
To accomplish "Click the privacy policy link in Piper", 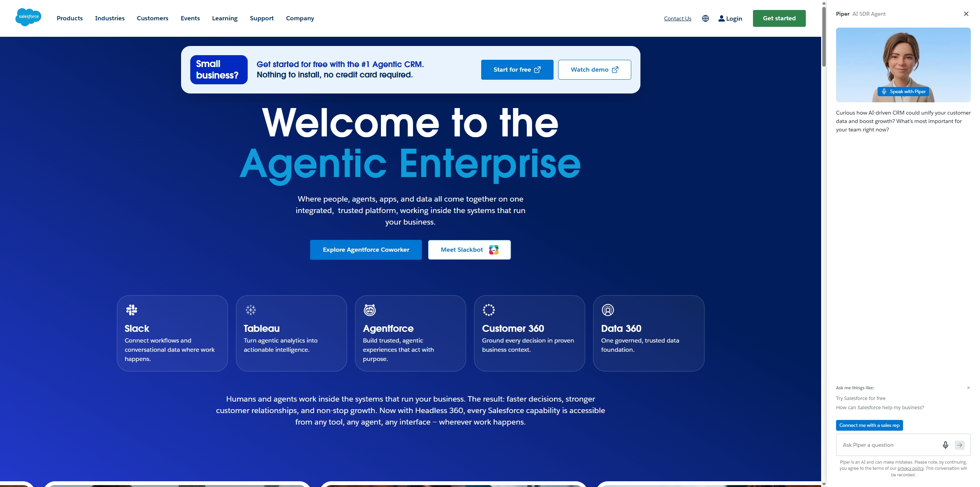I will 910,469.
